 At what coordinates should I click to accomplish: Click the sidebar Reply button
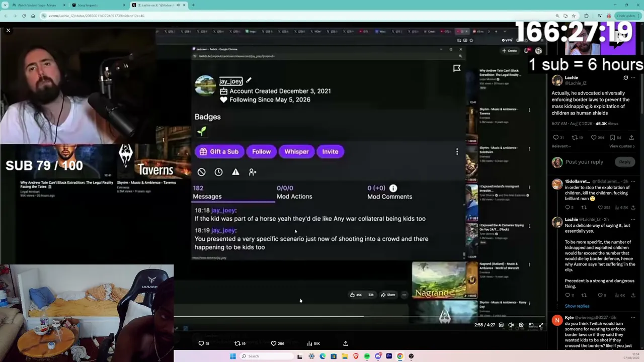tap(624, 162)
